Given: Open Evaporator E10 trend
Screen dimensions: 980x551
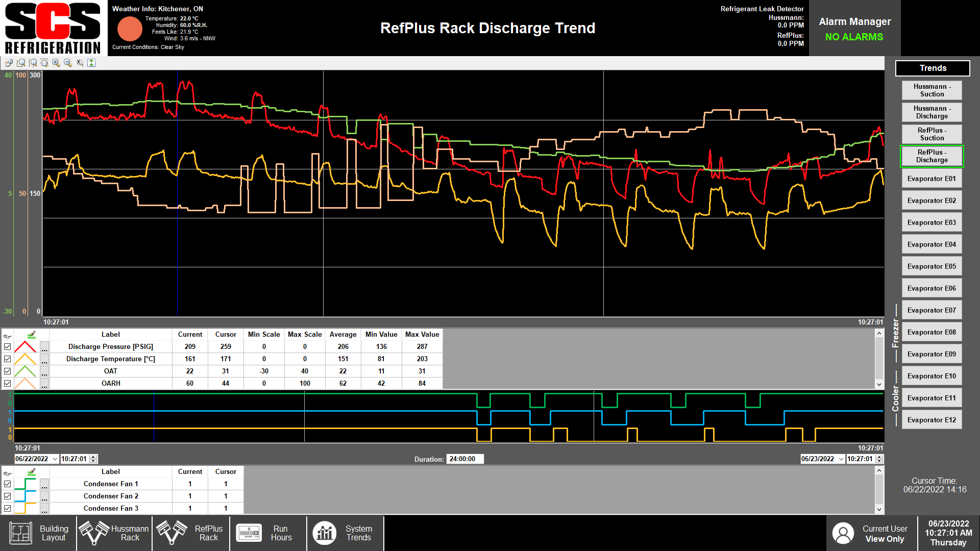Looking at the screenshot, I should click(932, 376).
